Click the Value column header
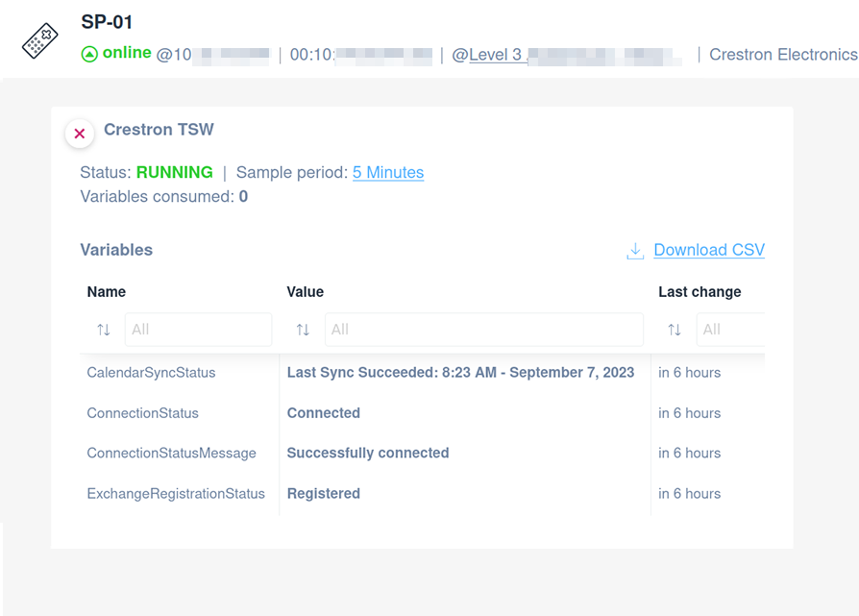 coord(306,291)
